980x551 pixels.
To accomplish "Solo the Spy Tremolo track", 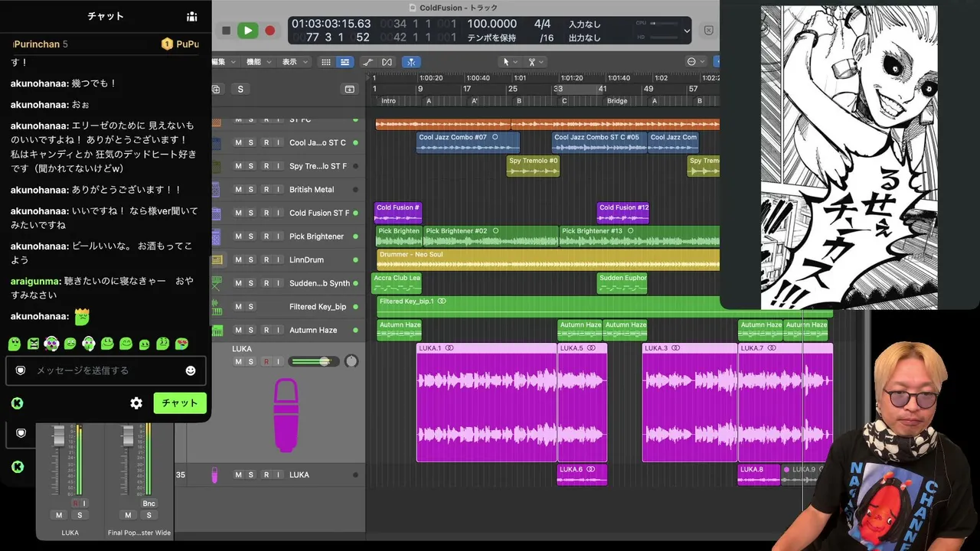I will click(251, 166).
